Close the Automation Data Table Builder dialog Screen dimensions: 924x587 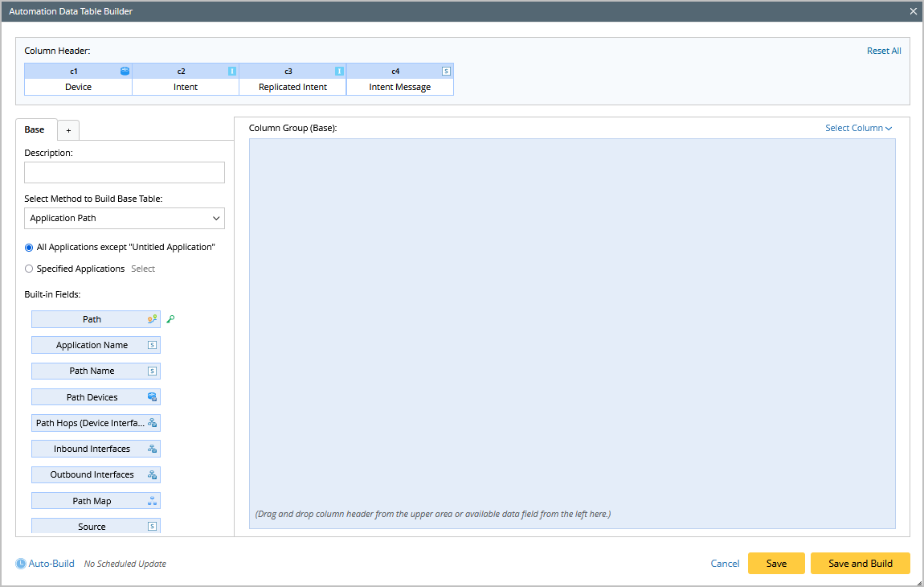[x=914, y=11]
